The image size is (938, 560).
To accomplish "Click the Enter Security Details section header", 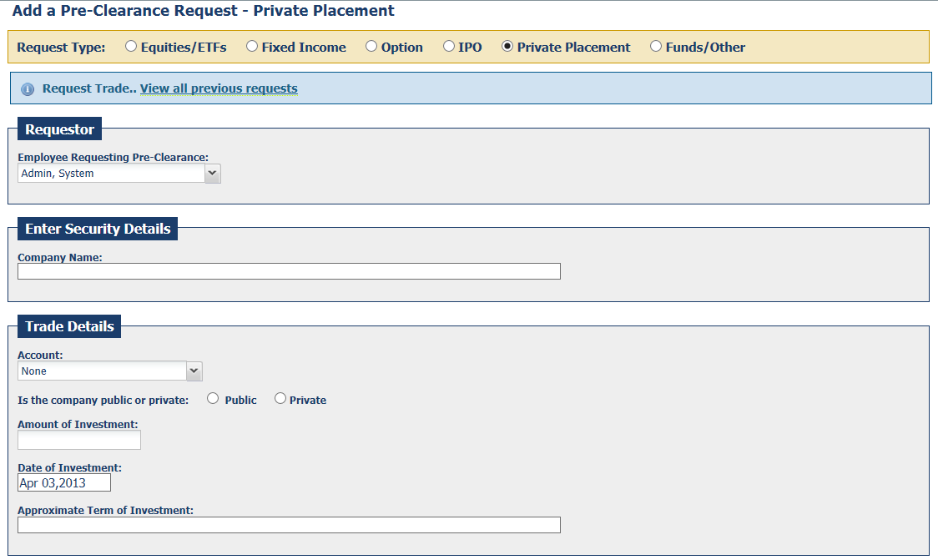I will point(98,229).
